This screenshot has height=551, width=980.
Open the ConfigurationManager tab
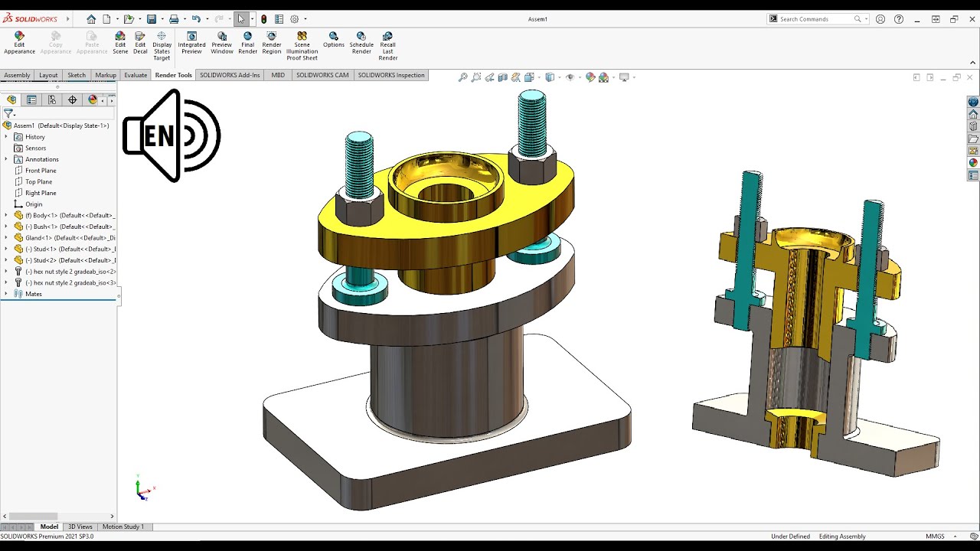coord(52,99)
